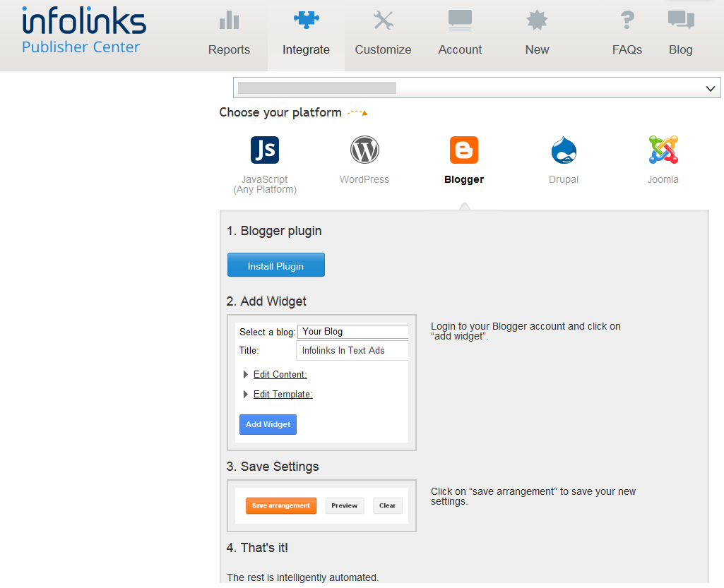Expand the Edit Content disclosure triangle
724x588 pixels.
click(246, 374)
